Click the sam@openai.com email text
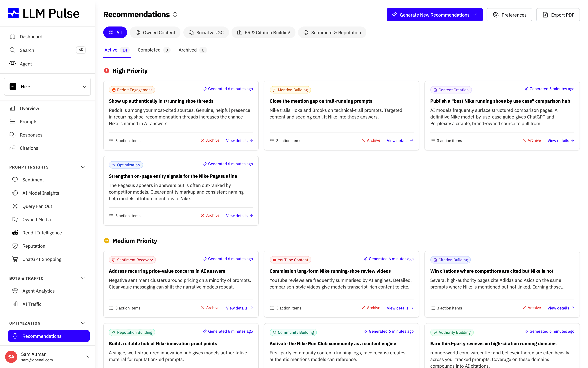Image resolution: width=588 pixels, height=368 pixels. tap(37, 360)
